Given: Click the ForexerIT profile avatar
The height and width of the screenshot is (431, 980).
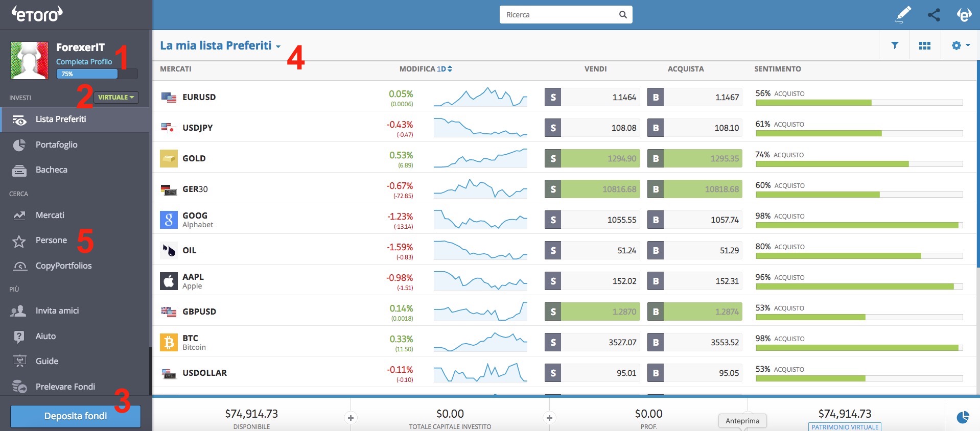Looking at the screenshot, I should (x=29, y=60).
